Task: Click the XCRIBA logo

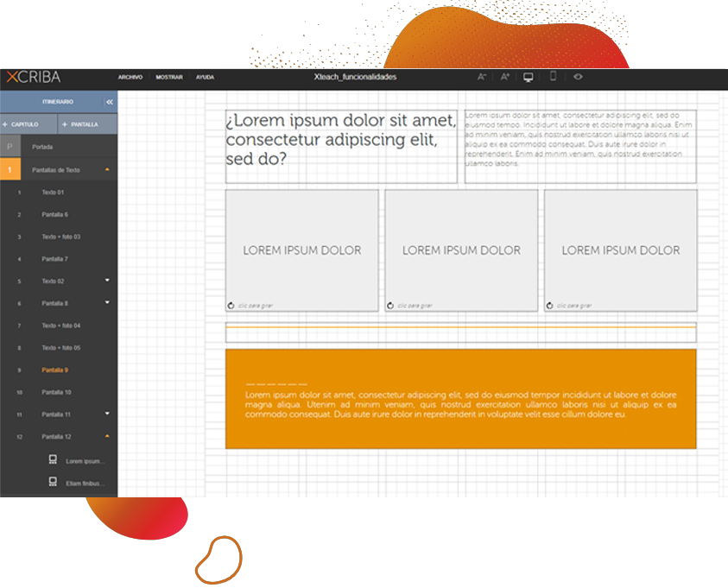Action: coord(33,78)
